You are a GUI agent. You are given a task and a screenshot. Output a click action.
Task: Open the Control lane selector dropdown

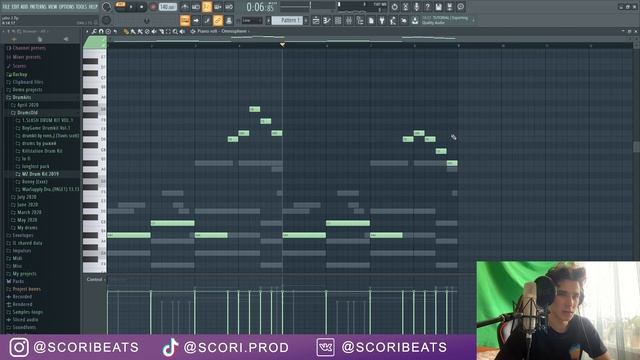pyautogui.click(x=96, y=280)
